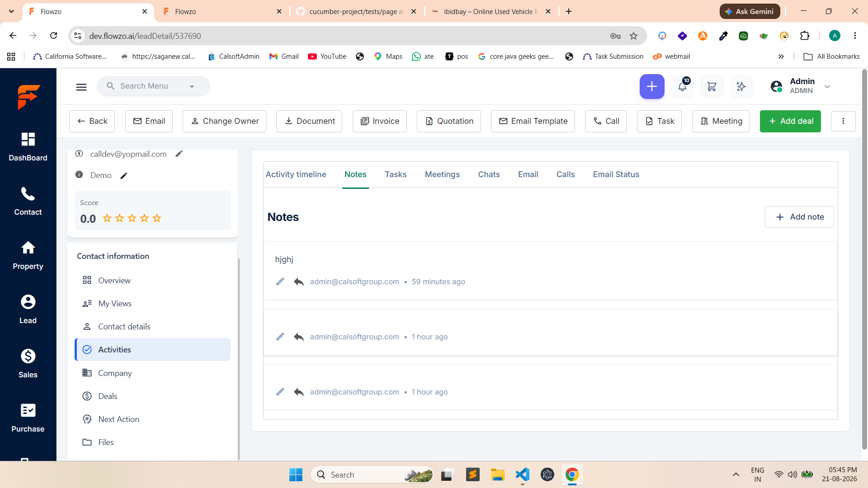Select My Views in Contact information
868x488 pixels.
pyautogui.click(x=152, y=304)
